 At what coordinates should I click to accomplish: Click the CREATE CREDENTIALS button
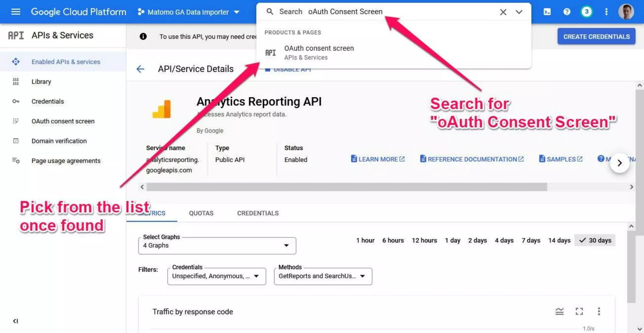pos(596,37)
